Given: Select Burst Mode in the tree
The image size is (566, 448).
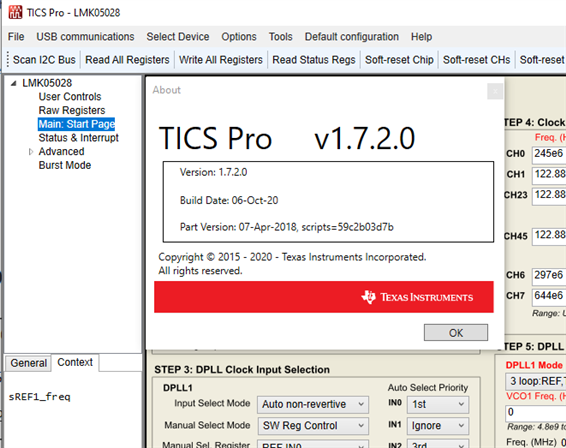Looking at the screenshot, I should pos(65,165).
